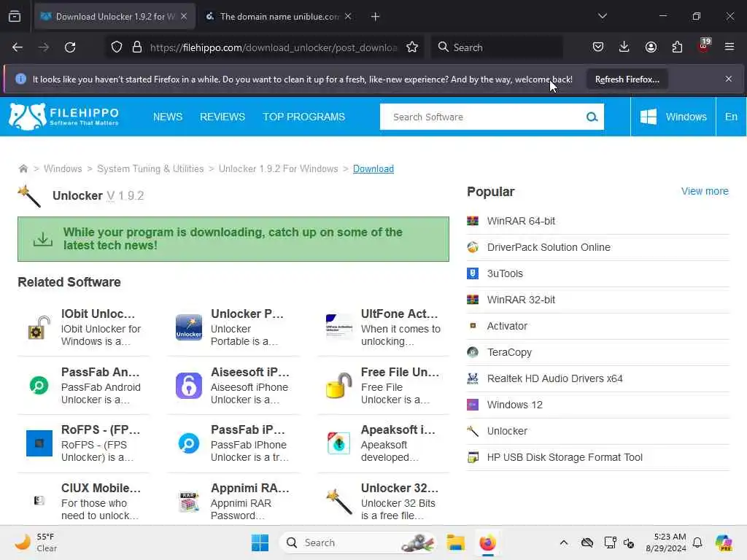The width and height of the screenshot is (747, 560).
Task: Click the Apeaksoft app icon
Action: [x=338, y=443]
